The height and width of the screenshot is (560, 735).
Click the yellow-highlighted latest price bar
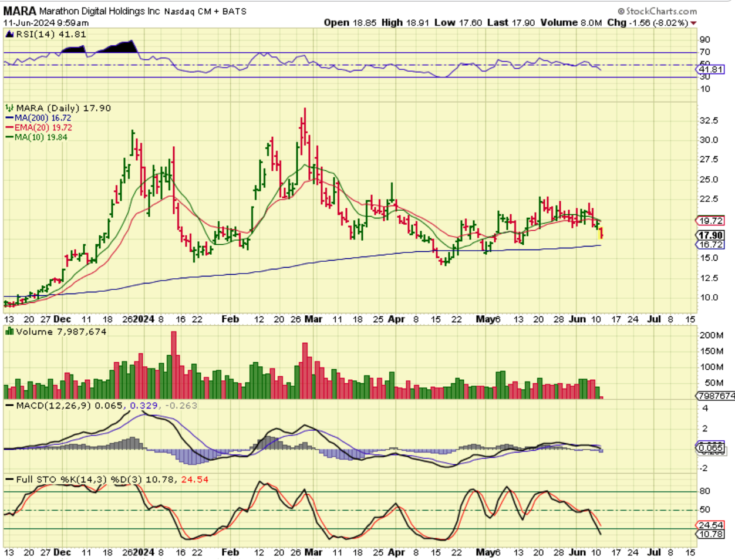pos(601,232)
